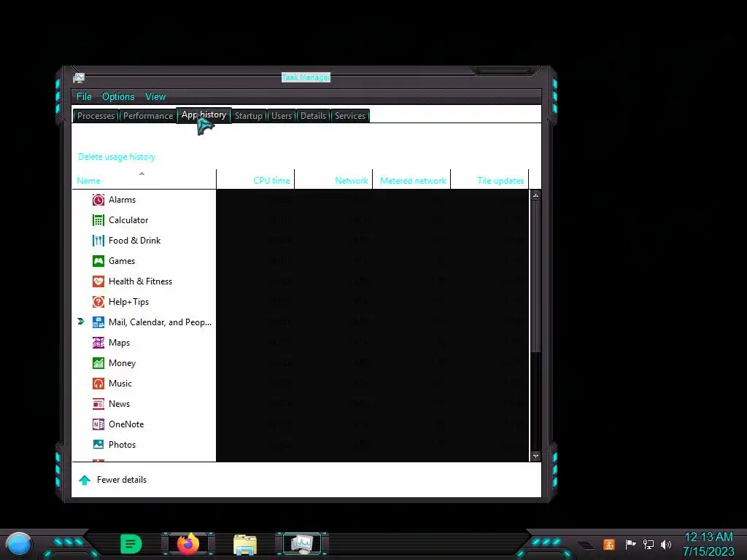Sort by the CPU time column
The width and height of the screenshot is (747, 560).
click(255, 181)
